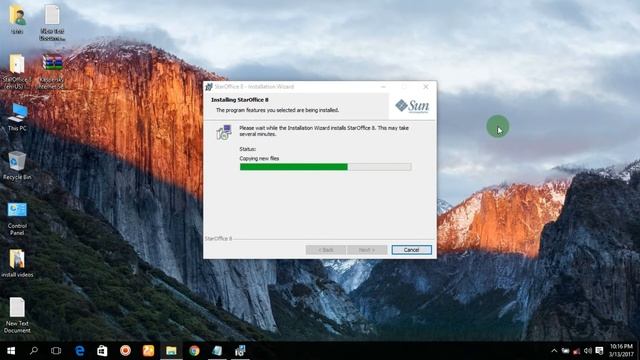Click the 10:16 PM clock and date

click(621, 351)
